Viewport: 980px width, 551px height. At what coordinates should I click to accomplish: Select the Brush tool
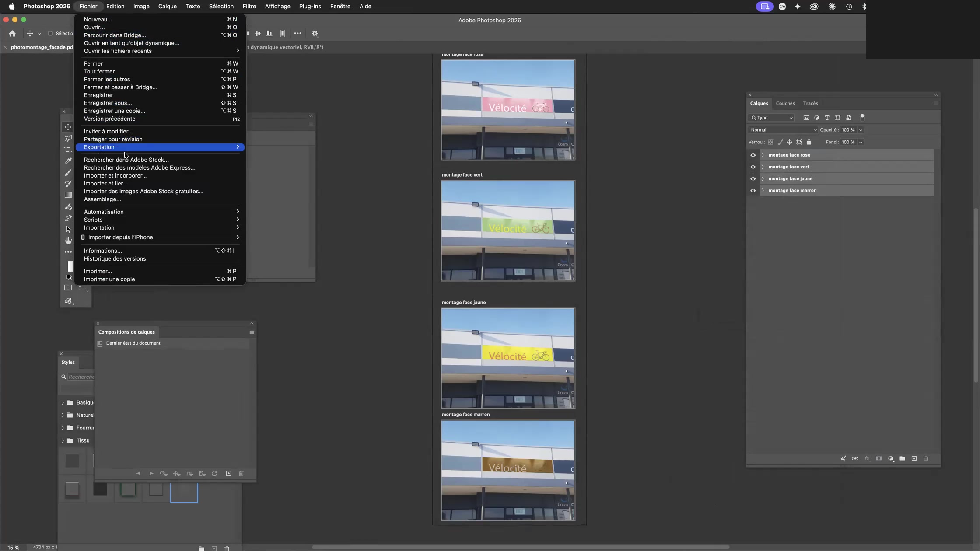pos(68,172)
